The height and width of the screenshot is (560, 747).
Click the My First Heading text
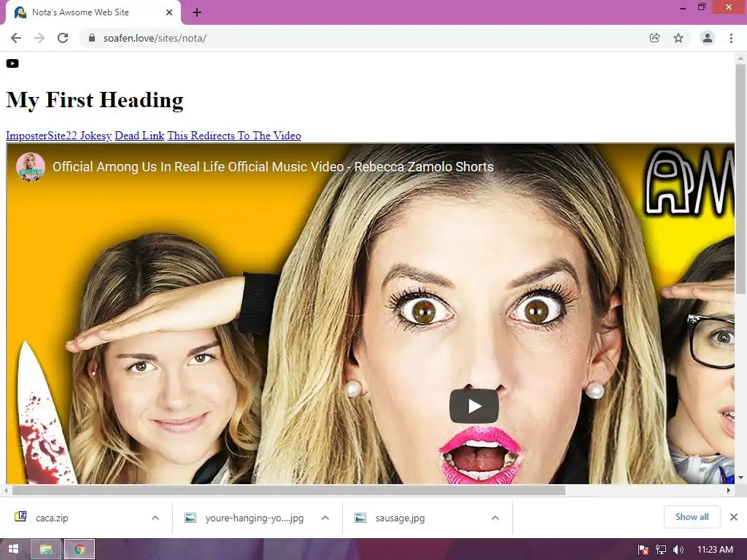pos(95,100)
